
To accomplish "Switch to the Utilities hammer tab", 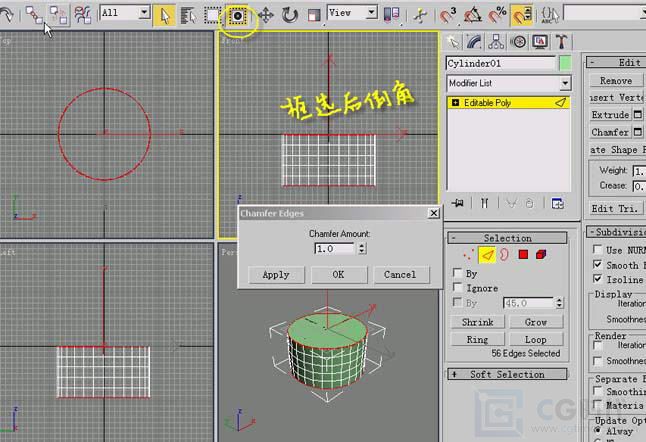I will (x=561, y=42).
